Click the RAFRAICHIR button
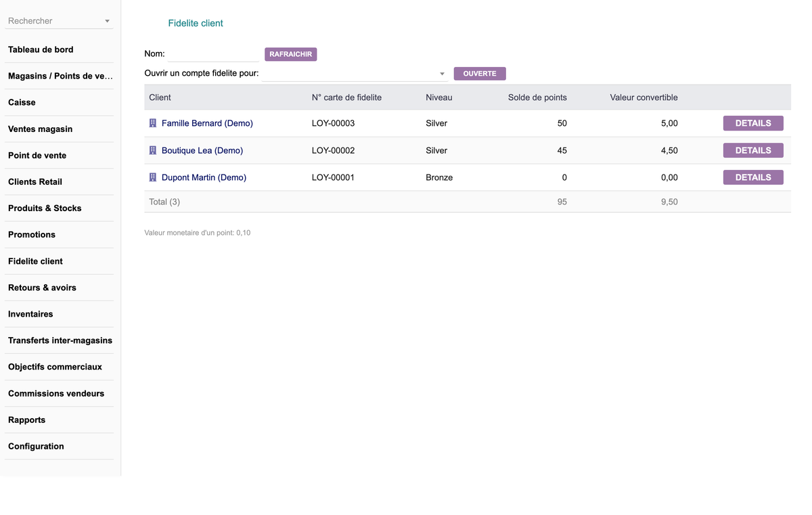812x515 pixels. click(x=290, y=54)
